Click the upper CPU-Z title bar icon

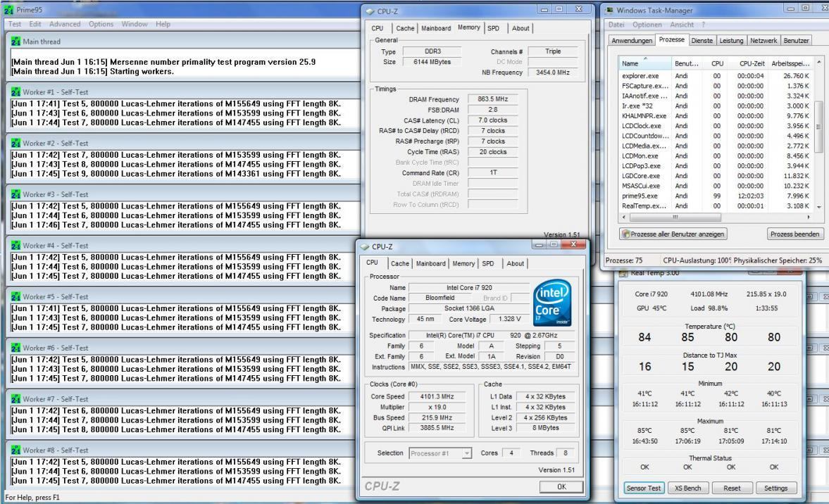pos(370,11)
